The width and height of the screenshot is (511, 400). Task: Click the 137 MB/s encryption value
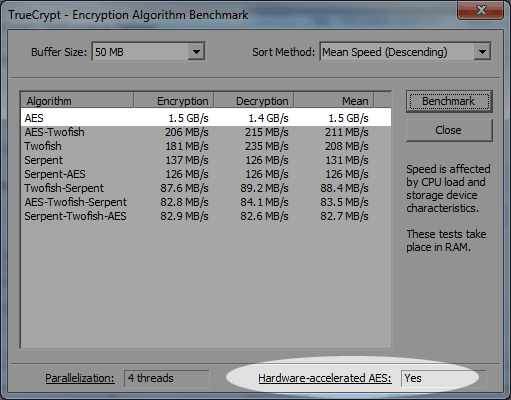[x=187, y=160]
